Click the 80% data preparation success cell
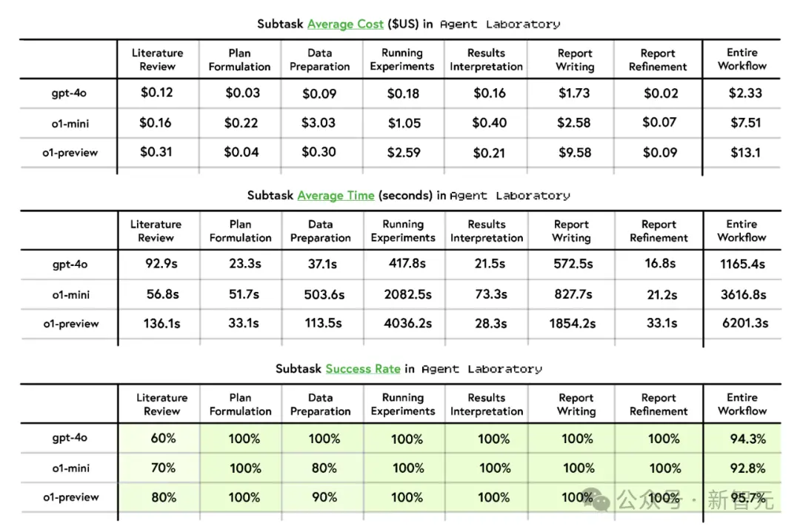 [324, 468]
